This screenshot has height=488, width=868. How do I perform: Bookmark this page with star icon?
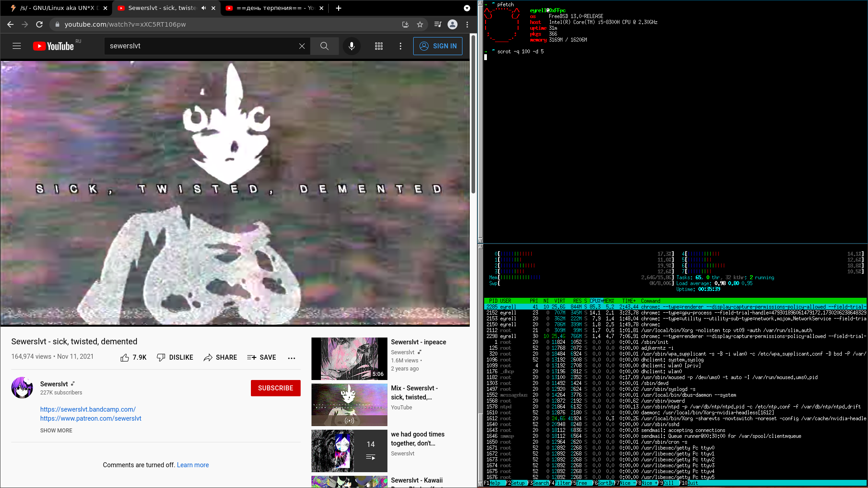(x=420, y=24)
